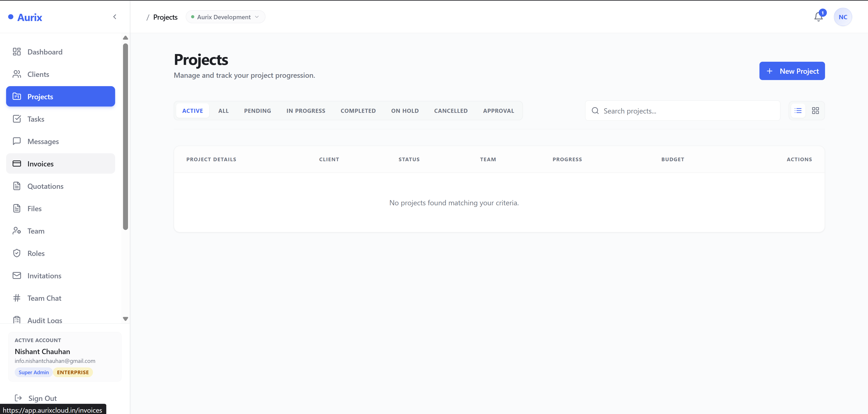The width and height of the screenshot is (868, 414).
Task: Select the IN PROGRESS filter tab
Action: [306, 111]
